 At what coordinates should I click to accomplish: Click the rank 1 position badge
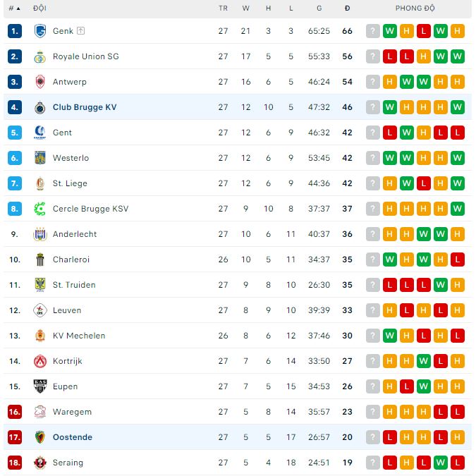[15, 31]
